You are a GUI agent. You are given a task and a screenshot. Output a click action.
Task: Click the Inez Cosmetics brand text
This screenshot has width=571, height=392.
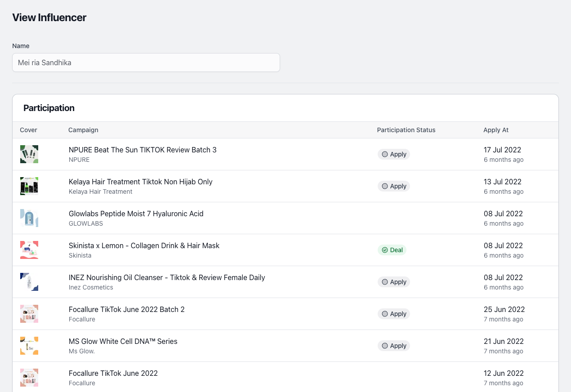(91, 287)
